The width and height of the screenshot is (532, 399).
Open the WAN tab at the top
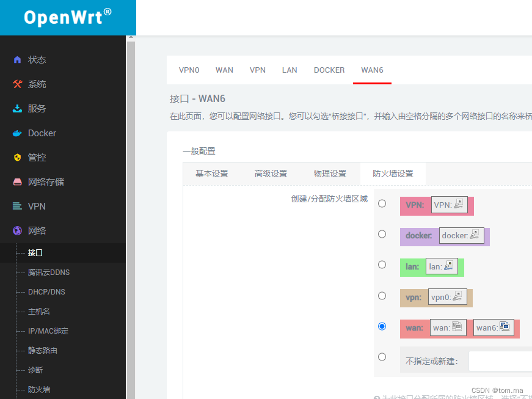[x=224, y=70]
